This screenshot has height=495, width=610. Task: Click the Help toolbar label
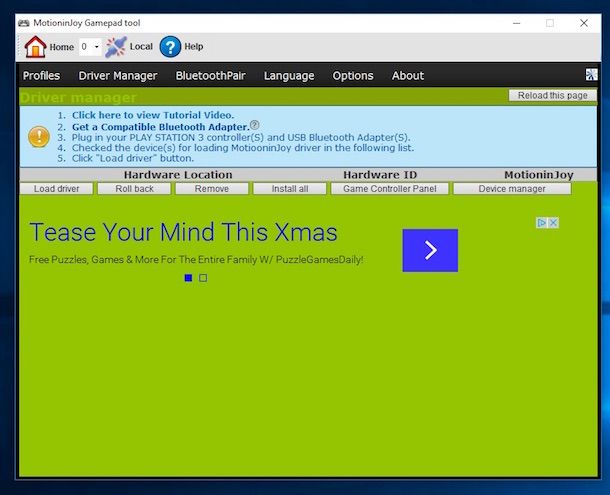point(193,47)
